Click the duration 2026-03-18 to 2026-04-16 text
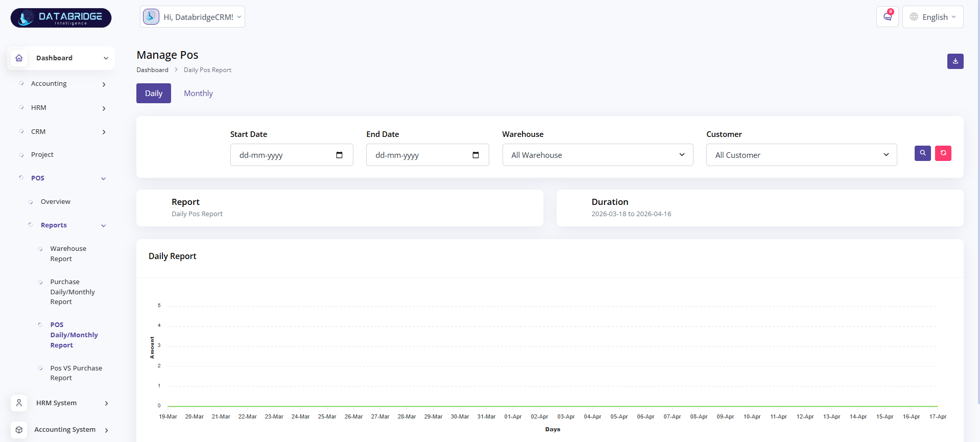Image resolution: width=980 pixels, height=442 pixels. point(631,214)
